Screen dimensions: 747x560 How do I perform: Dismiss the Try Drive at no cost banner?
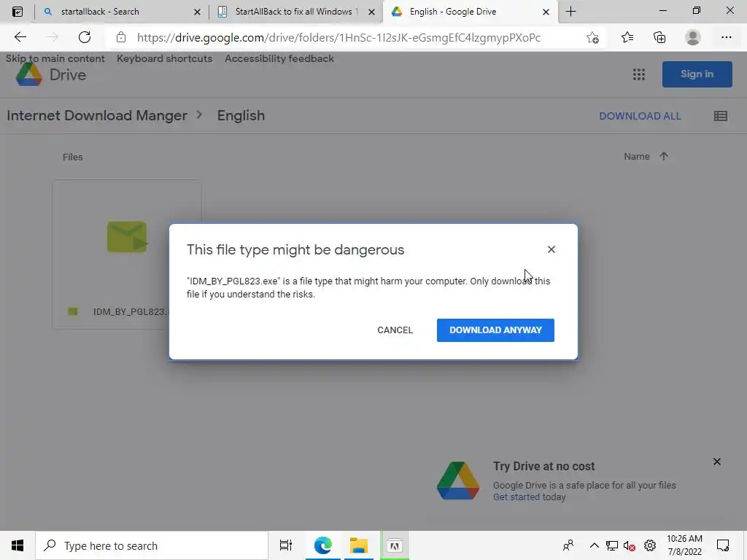click(716, 462)
